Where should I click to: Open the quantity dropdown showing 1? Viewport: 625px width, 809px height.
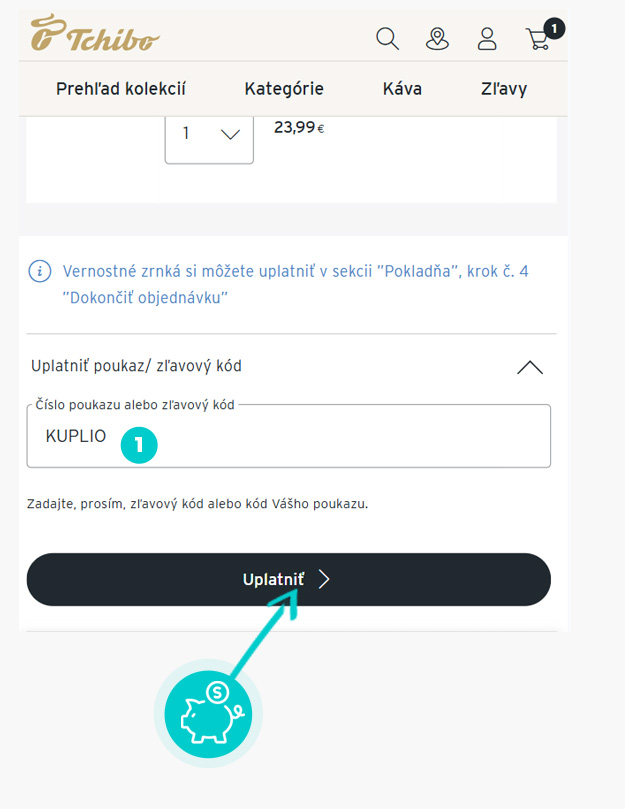point(209,137)
